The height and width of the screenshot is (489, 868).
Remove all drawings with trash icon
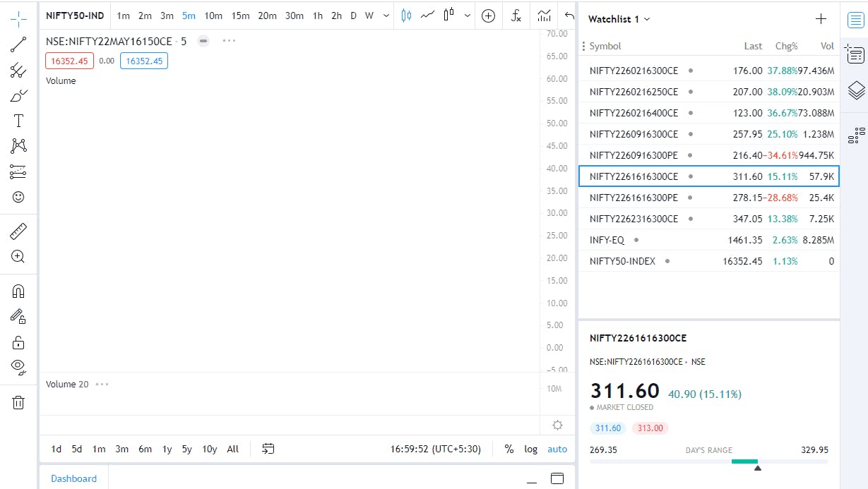coord(18,402)
